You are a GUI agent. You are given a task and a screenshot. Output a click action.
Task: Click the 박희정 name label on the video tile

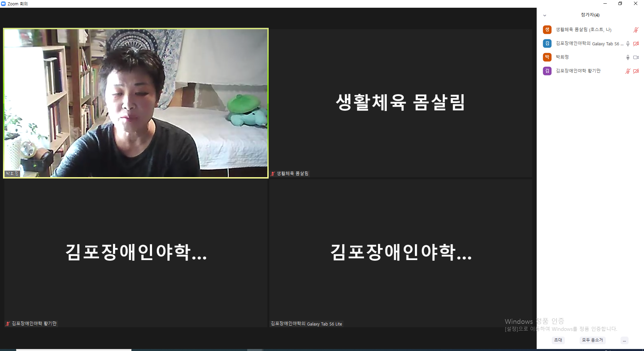(x=12, y=173)
